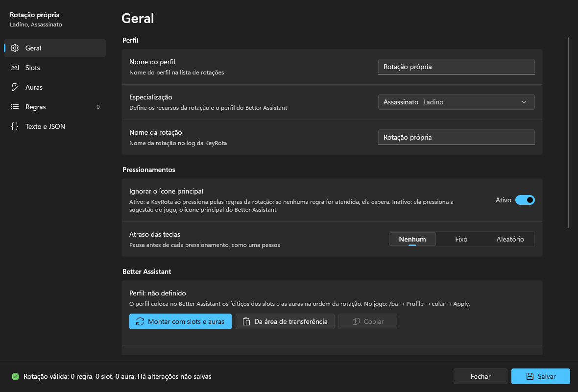Screen dimensions: 578x392
Task: Open the Especialização dropdown chevron
Action: pyautogui.click(x=524, y=102)
